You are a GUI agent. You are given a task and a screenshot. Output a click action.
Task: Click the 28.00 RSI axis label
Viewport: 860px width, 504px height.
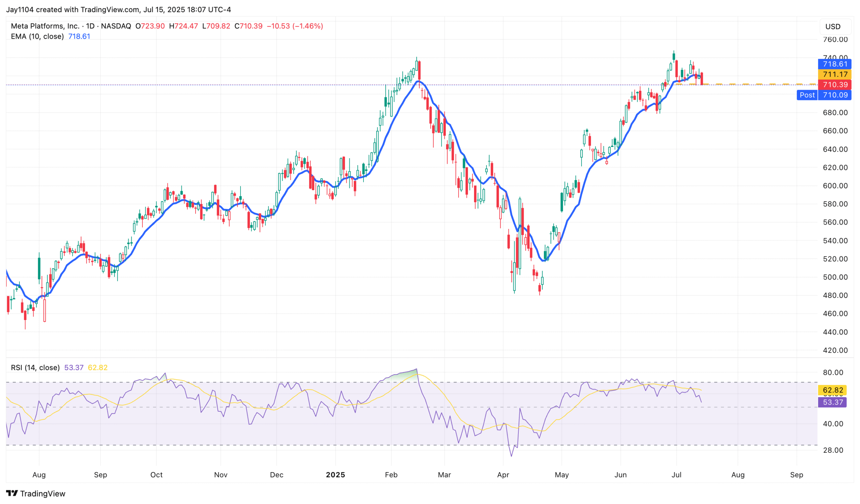[x=833, y=451]
